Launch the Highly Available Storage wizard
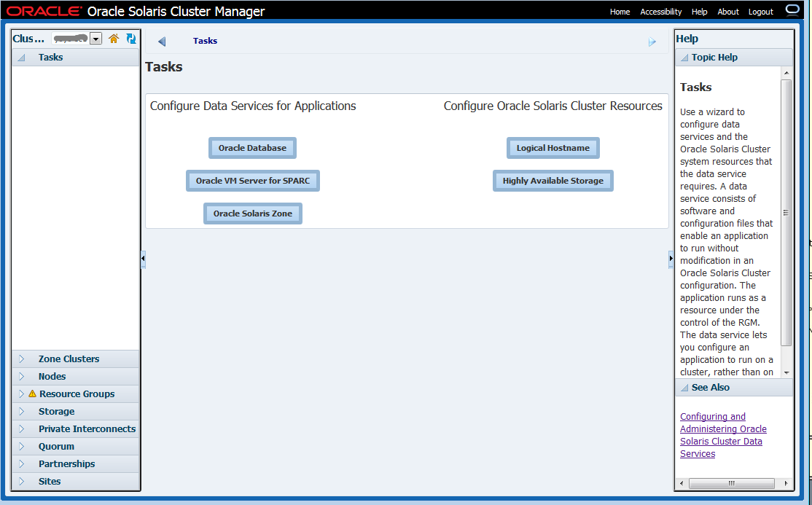The width and height of the screenshot is (812, 505). coord(553,181)
